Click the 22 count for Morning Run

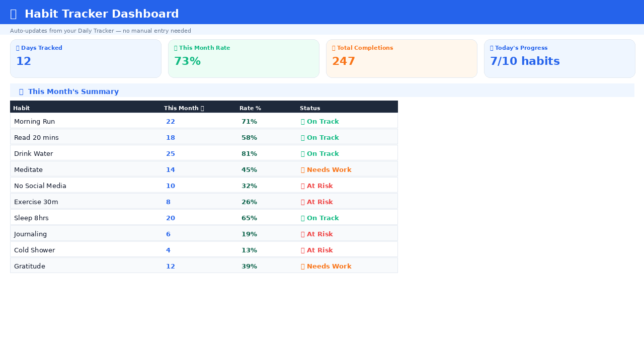click(171, 122)
